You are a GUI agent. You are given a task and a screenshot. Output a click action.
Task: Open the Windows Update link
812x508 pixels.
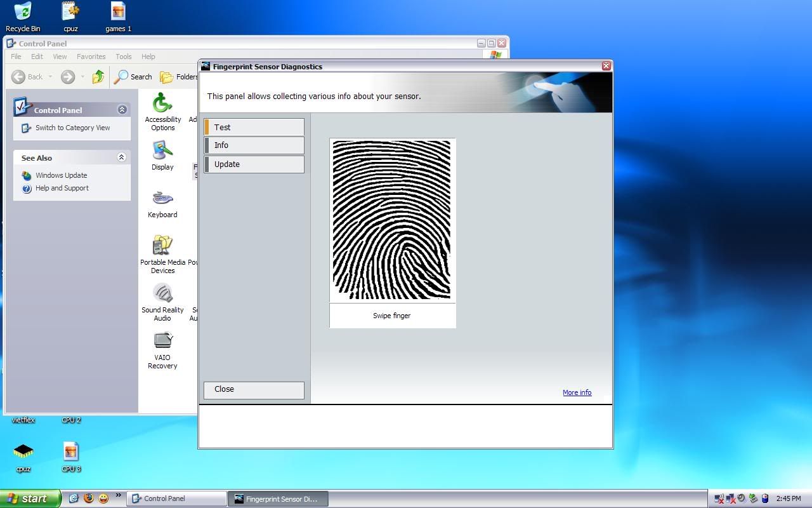pyautogui.click(x=62, y=175)
